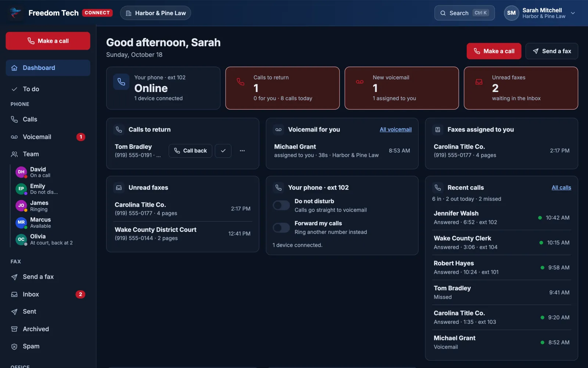Screen dimensions: 588x368
Task: Open All calls link
Action: click(x=561, y=188)
